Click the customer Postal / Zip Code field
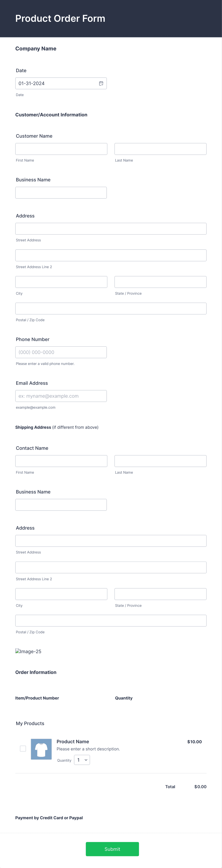 (x=111, y=309)
